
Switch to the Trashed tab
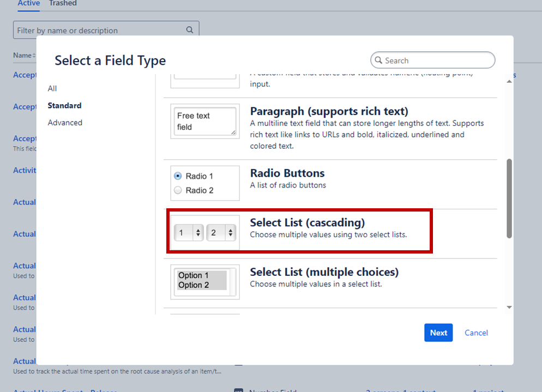tap(63, 3)
